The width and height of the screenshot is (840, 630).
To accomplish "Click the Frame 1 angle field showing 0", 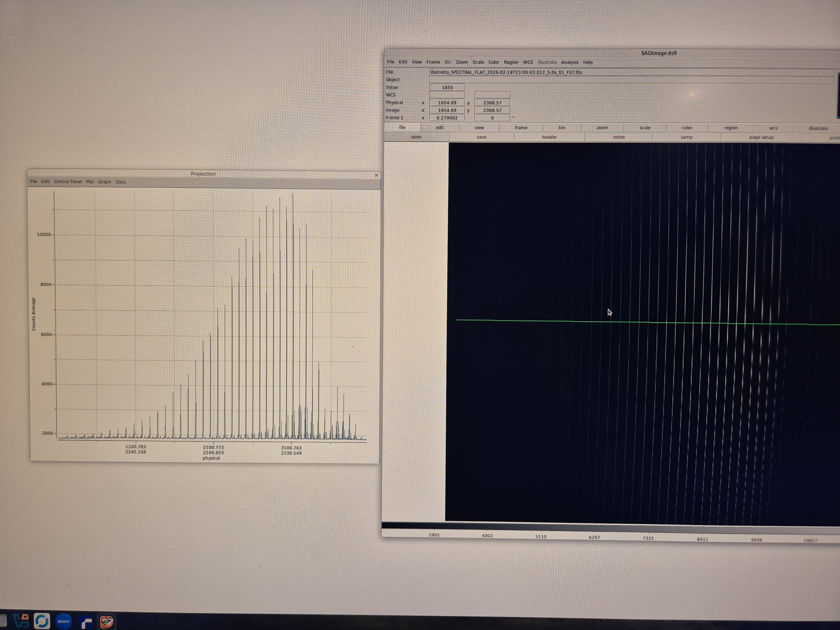I will tap(492, 118).
